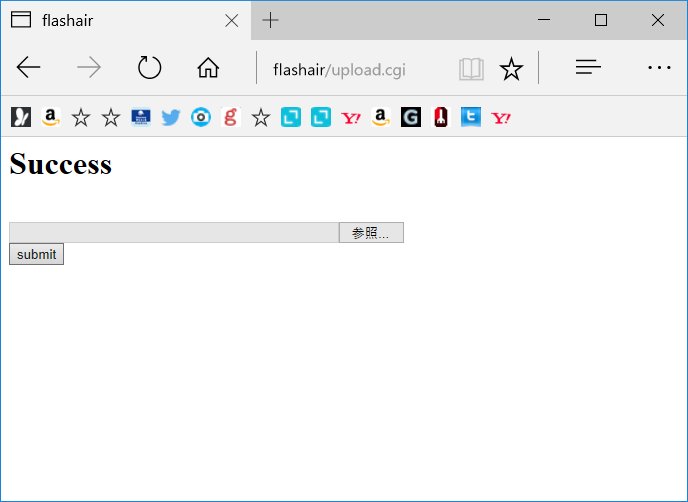Viewport: 688px width, 502px height.
Task: Open the Amazon bookmark beside the butterfly icon
Action: coord(51,117)
